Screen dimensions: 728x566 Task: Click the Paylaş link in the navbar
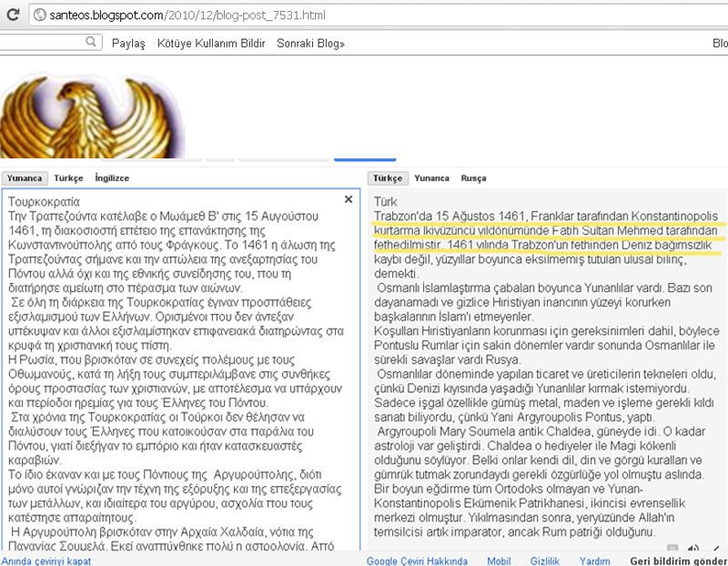(x=128, y=44)
